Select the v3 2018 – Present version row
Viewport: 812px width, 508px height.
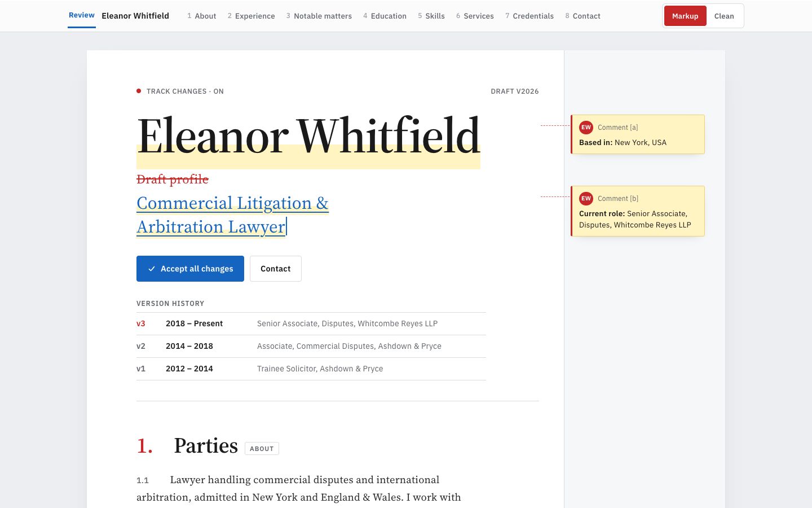click(311, 323)
